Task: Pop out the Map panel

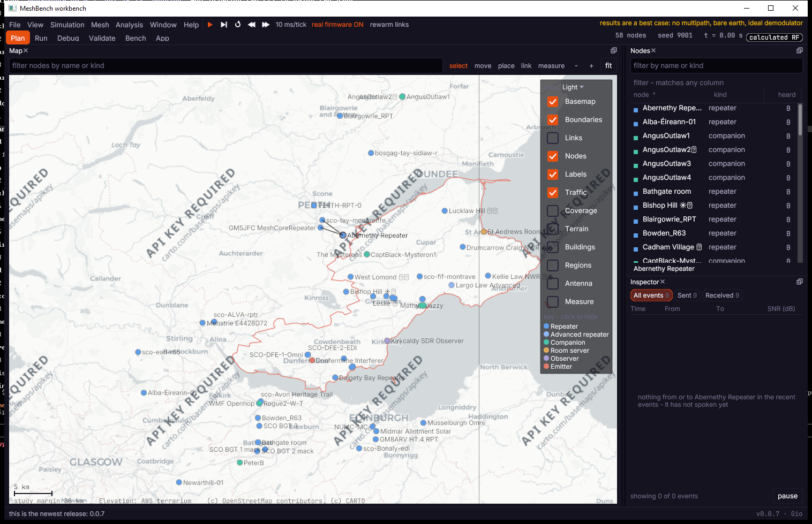Action: [x=614, y=50]
